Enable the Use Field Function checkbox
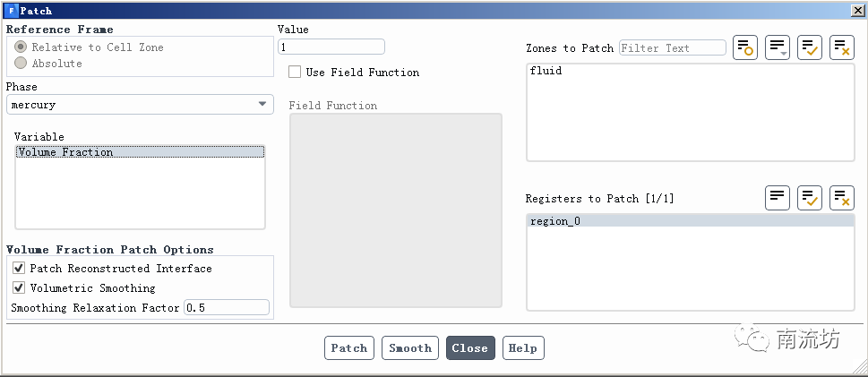Screen dimensions: 868x377 (295, 73)
